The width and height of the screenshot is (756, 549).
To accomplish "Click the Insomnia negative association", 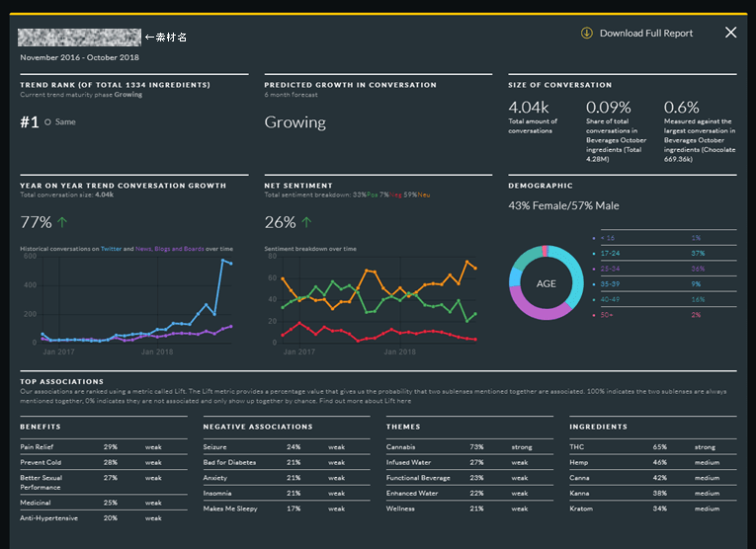I will 287,493.
